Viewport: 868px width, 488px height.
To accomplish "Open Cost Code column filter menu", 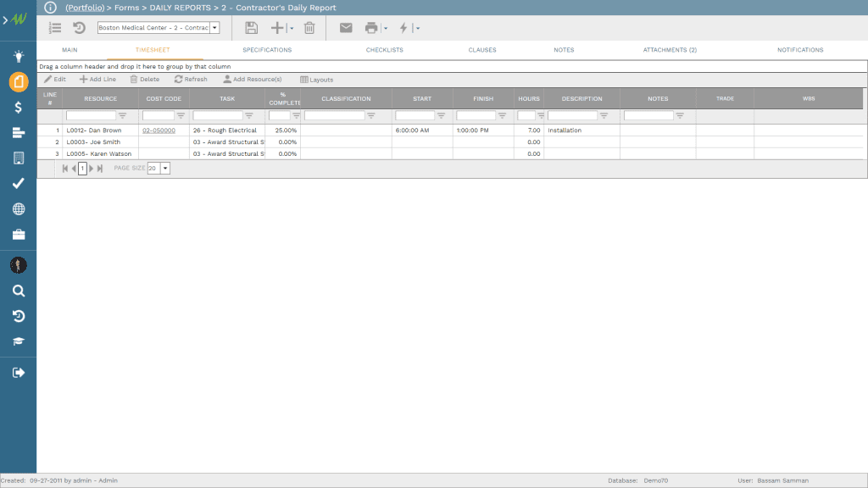I will (181, 115).
